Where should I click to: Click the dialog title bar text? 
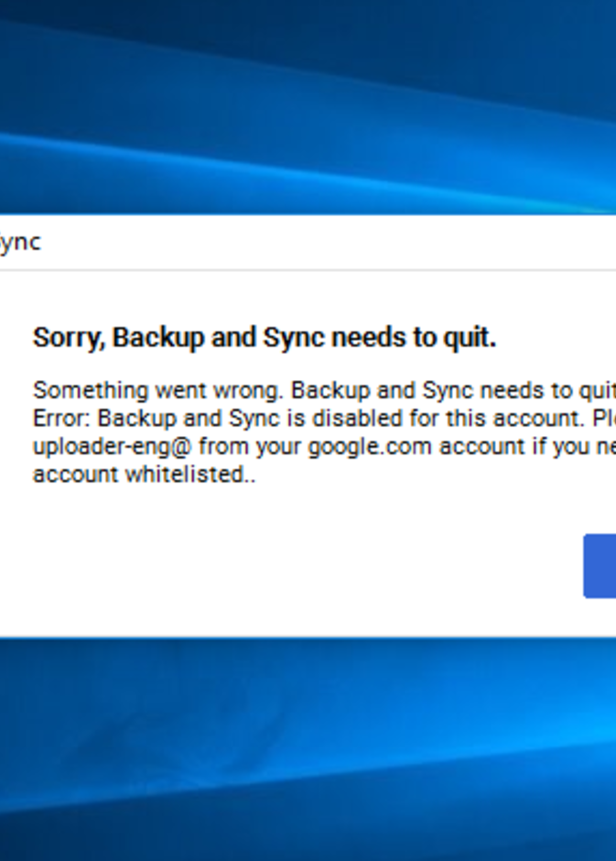20,243
